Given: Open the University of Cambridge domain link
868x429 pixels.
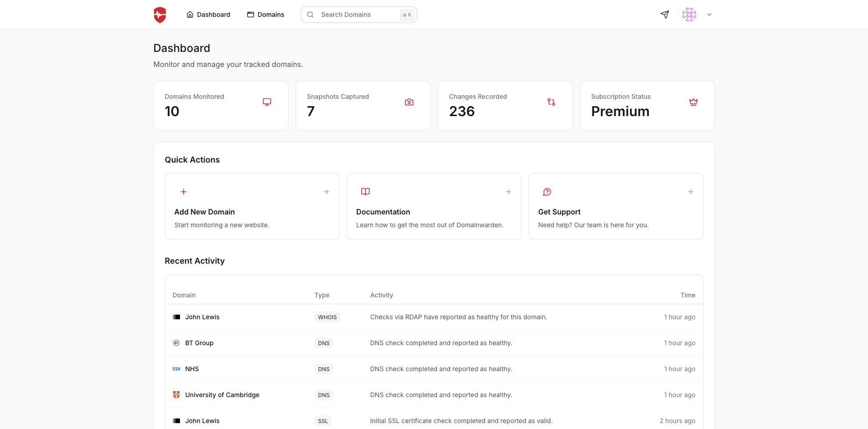Looking at the screenshot, I should coord(222,395).
